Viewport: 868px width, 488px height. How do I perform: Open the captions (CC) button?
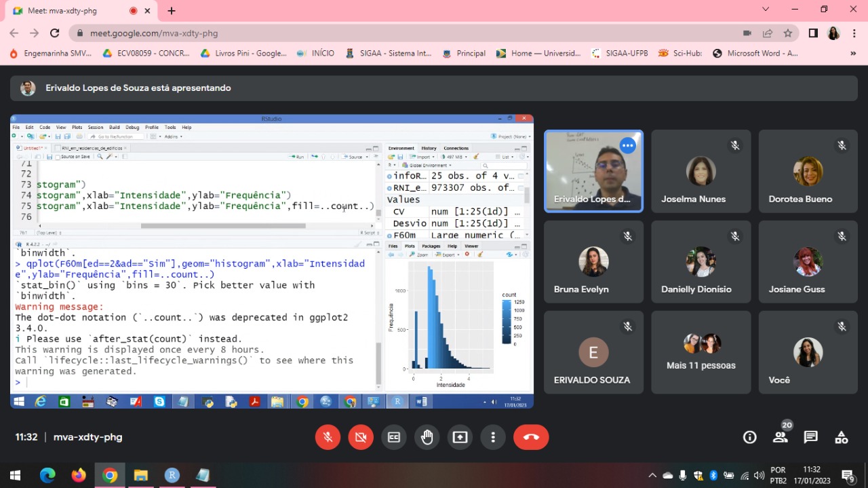[393, 438]
